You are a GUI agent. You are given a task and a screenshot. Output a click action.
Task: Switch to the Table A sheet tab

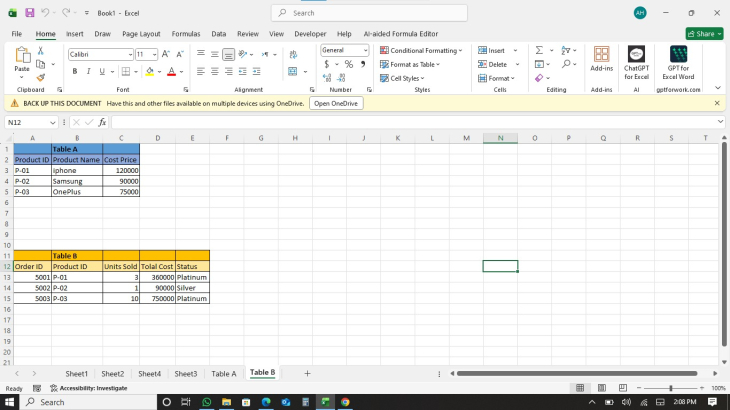pyautogui.click(x=224, y=373)
